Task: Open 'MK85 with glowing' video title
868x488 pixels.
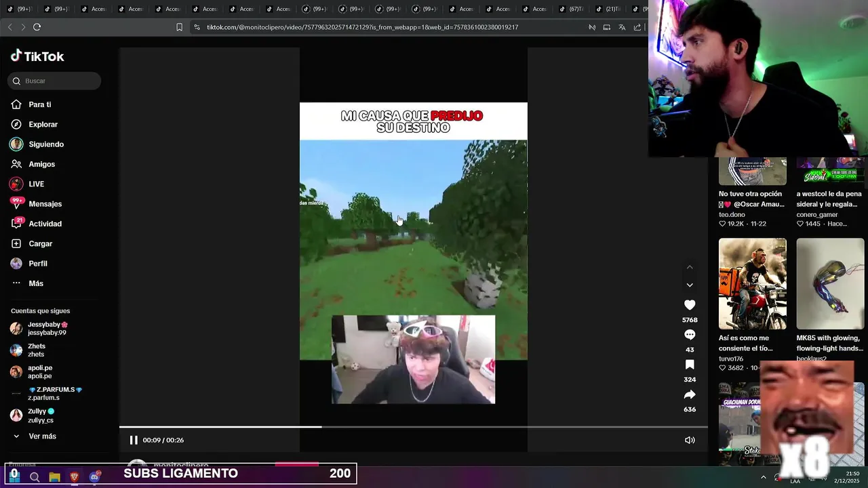Action: tap(830, 343)
